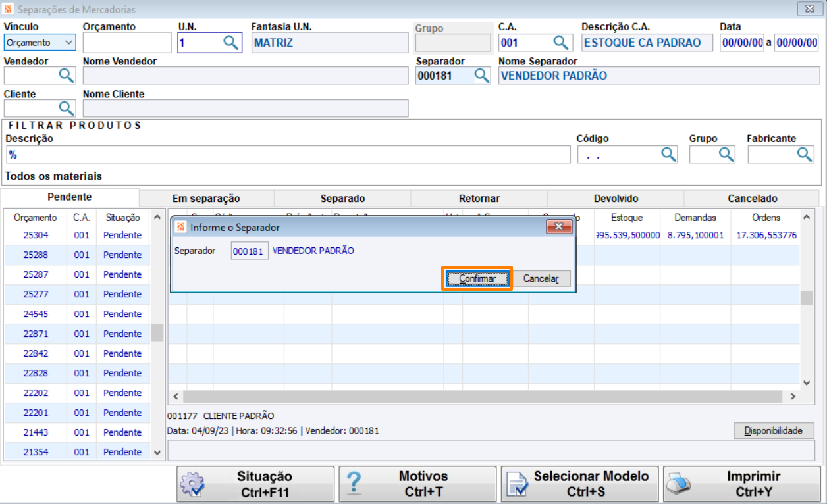Viewport: 827px width, 504px height.
Task: Switch to the Em separação tab
Action: click(x=206, y=199)
